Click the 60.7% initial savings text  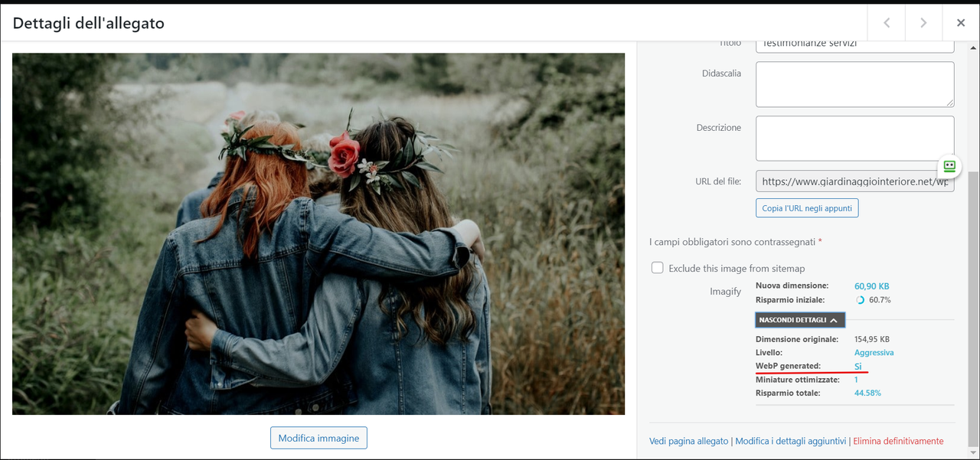click(x=880, y=300)
